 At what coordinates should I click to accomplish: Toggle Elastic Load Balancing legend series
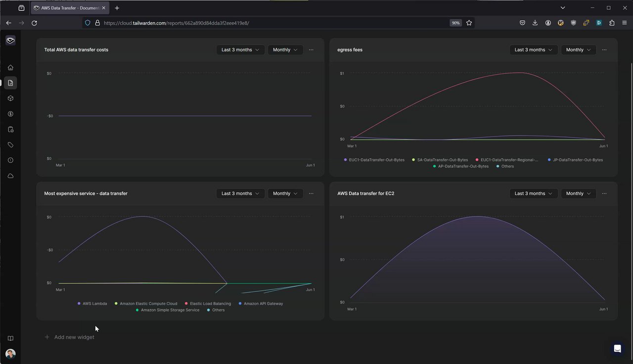[x=208, y=304]
